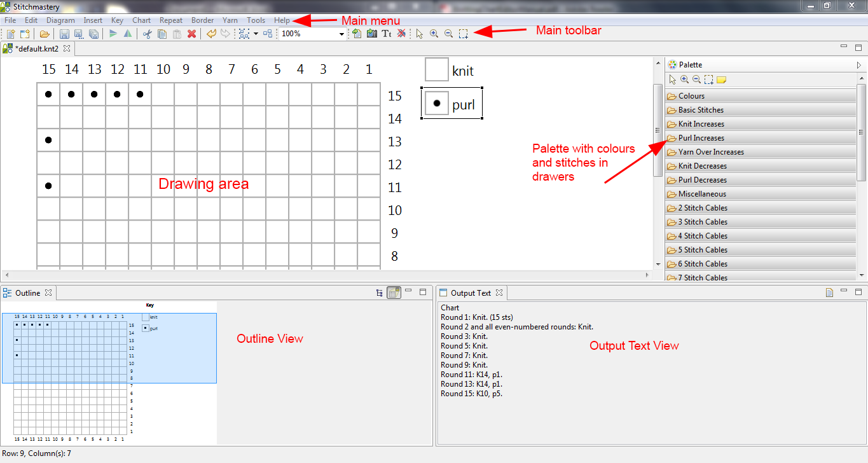The width and height of the screenshot is (868, 463).
Task: Click the Tt text font icon
Action: 386,34
